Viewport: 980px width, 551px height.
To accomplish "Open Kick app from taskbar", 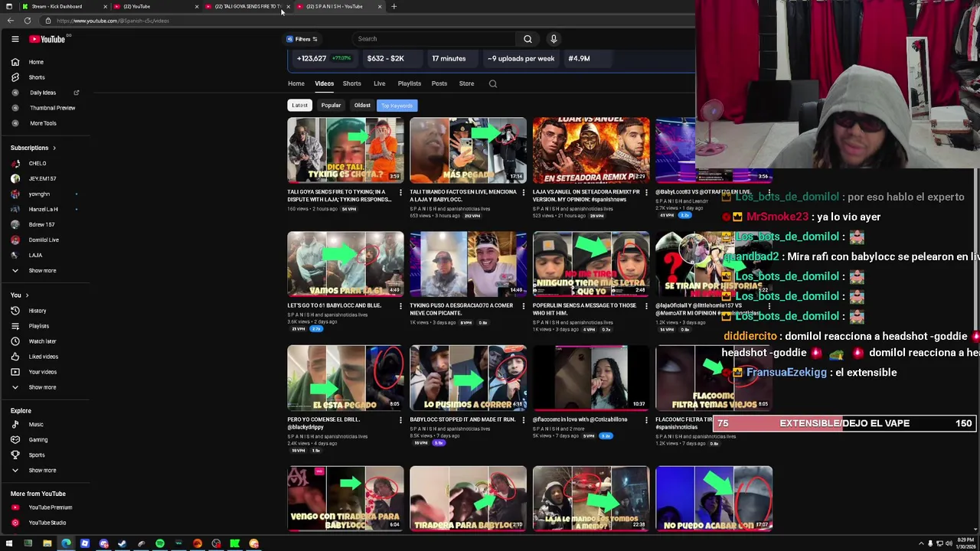I will tap(235, 544).
